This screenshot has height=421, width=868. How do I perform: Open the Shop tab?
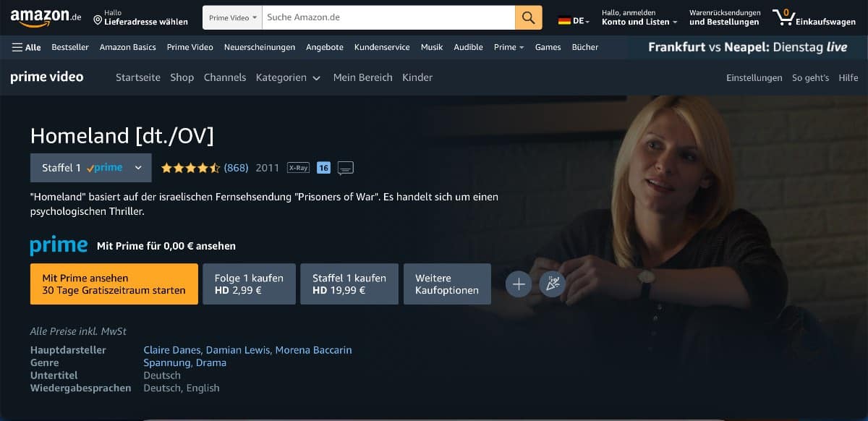pyautogui.click(x=182, y=77)
